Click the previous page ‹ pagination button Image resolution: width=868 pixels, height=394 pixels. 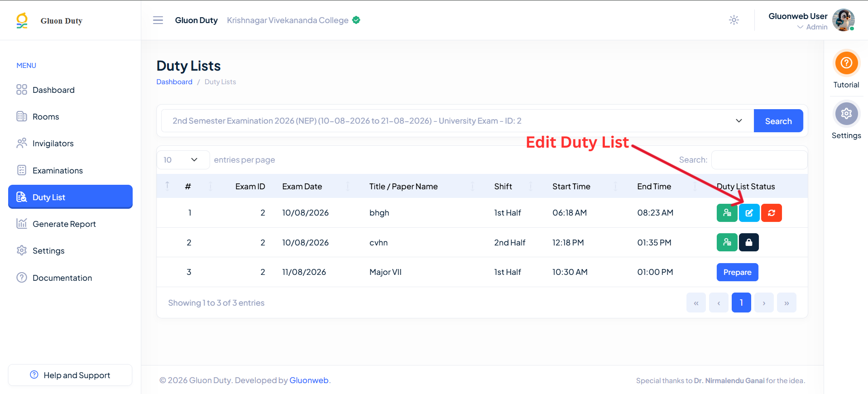719,303
